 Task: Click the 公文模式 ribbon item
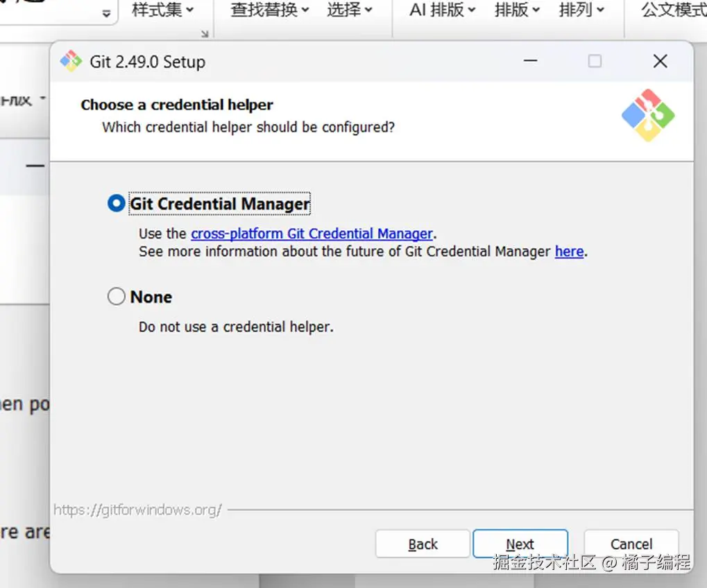674,10
